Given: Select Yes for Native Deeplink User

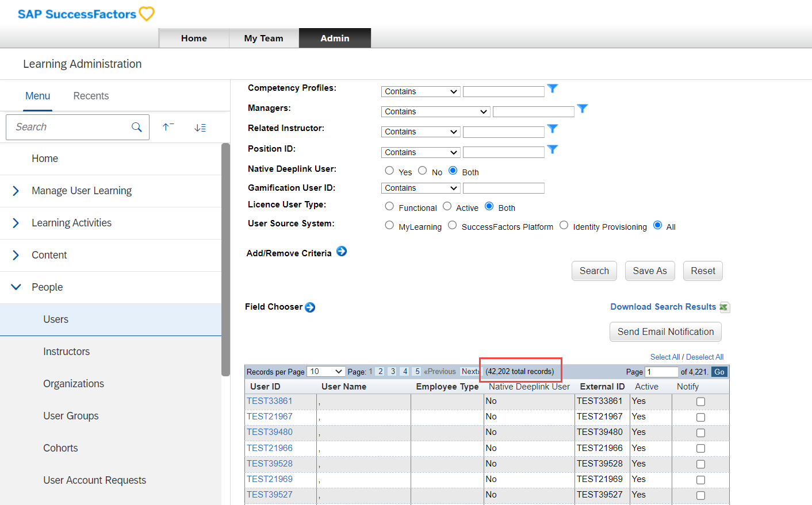Looking at the screenshot, I should (x=389, y=171).
